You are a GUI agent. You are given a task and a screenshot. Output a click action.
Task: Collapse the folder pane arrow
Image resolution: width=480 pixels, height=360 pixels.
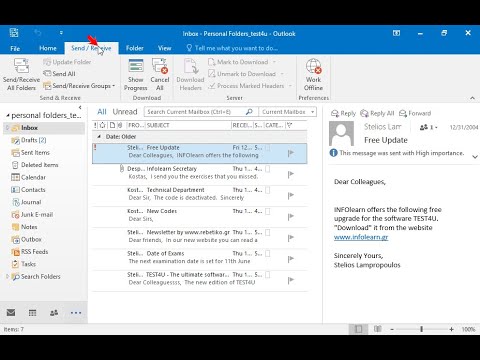click(x=80, y=107)
